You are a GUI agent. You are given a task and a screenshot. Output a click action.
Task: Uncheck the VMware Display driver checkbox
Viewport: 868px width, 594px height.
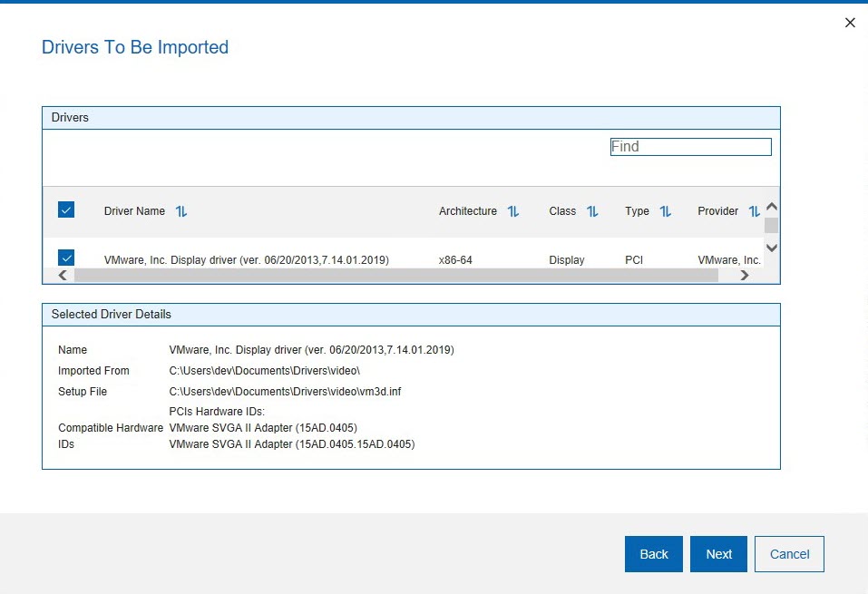[66, 258]
